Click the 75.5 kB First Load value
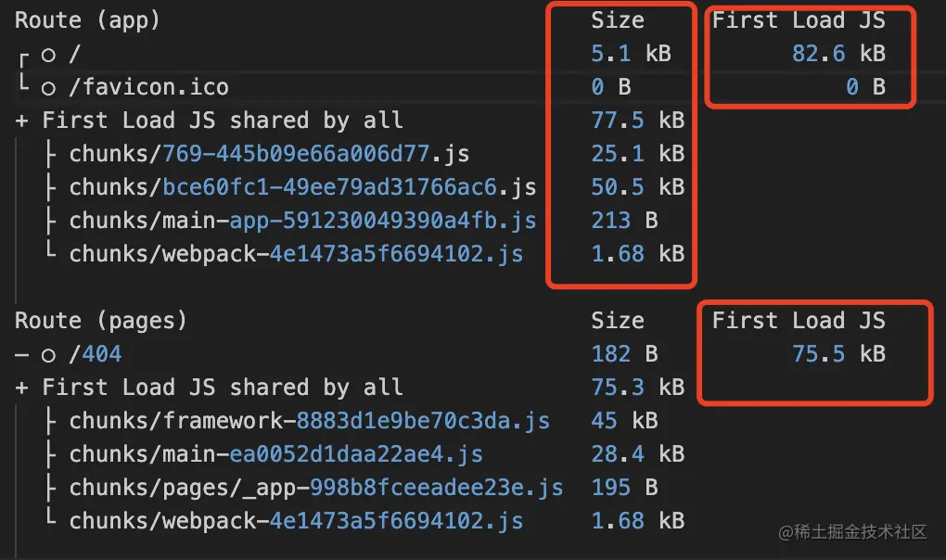 click(838, 354)
